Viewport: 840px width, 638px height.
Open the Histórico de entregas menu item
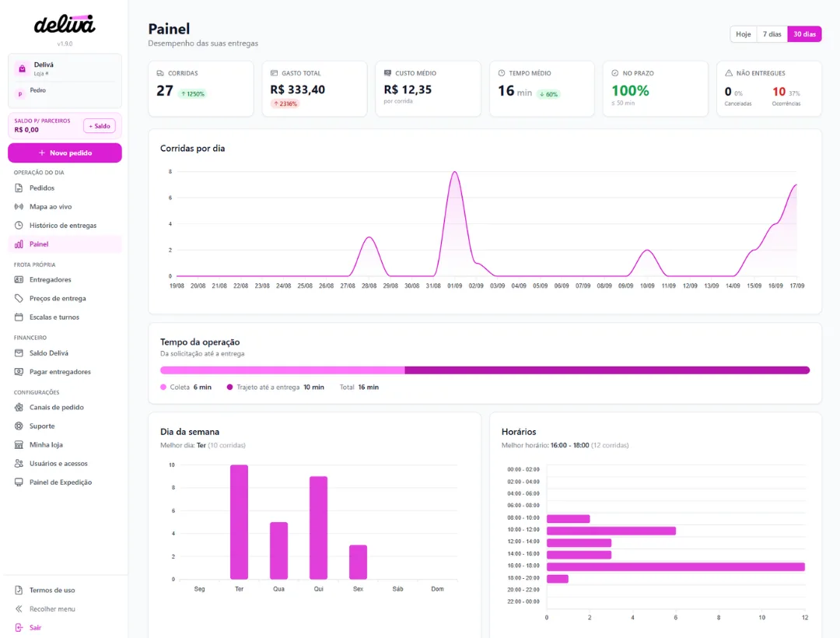[65, 226]
